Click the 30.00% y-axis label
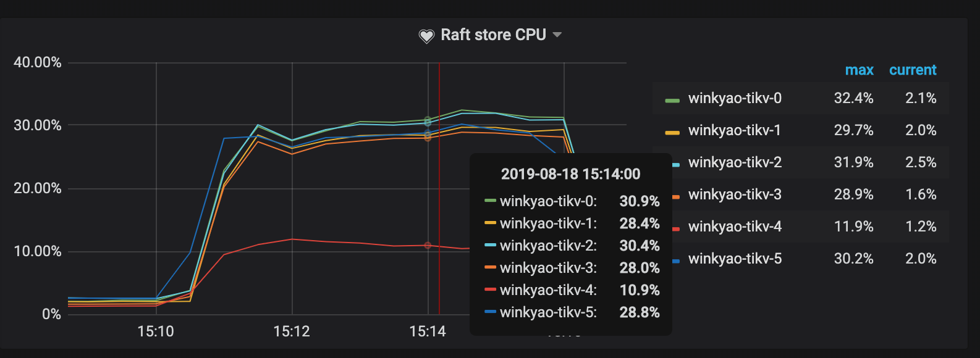The width and height of the screenshot is (980, 358). tap(38, 126)
